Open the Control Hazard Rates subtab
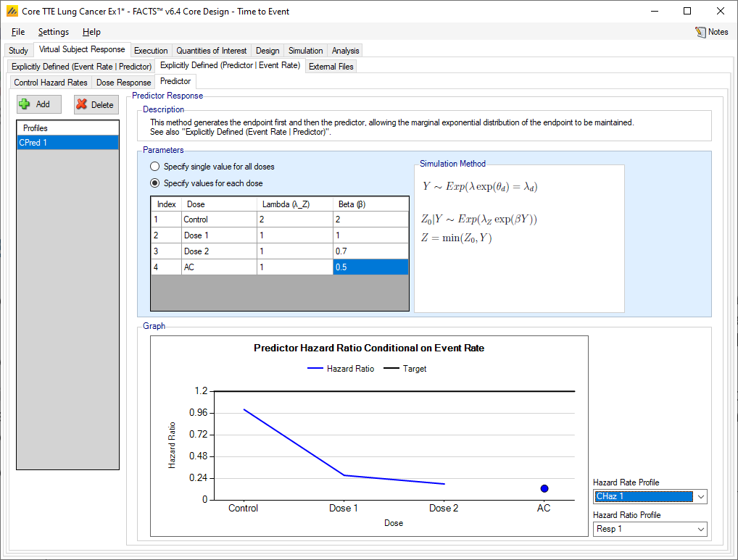The height and width of the screenshot is (560, 738). (x=51, y=83)
